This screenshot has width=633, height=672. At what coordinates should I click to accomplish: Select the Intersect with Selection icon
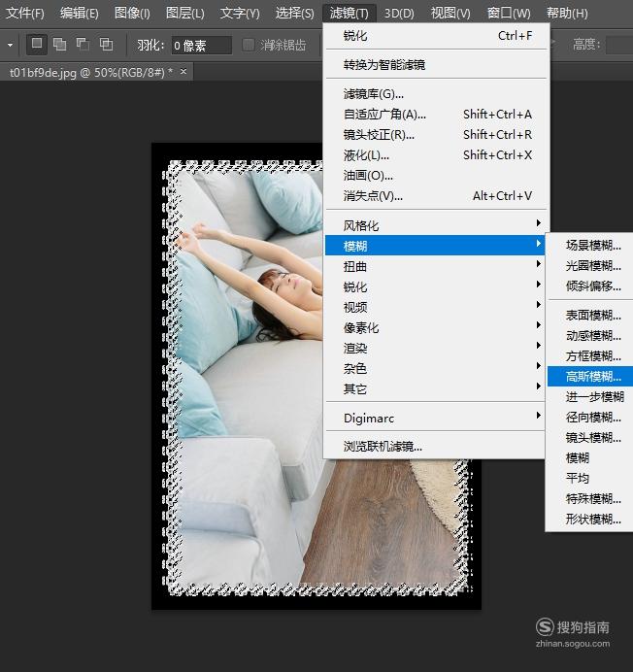(x=106, y=44)
